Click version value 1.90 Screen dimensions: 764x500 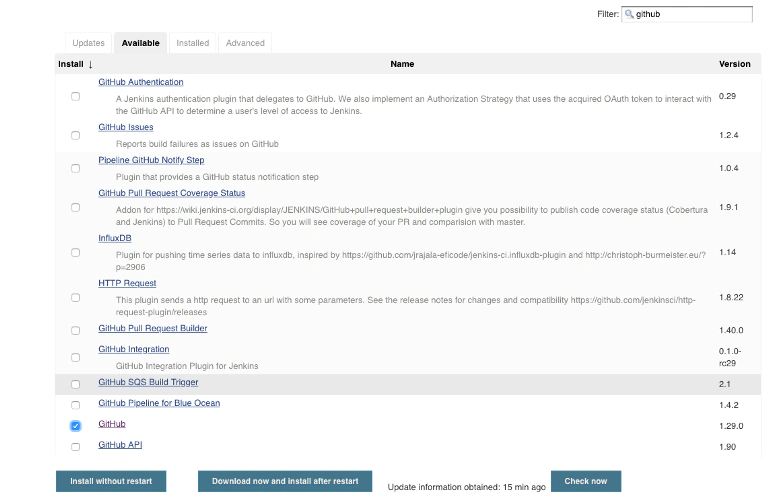pyautogui.click(x=727, y=447)
